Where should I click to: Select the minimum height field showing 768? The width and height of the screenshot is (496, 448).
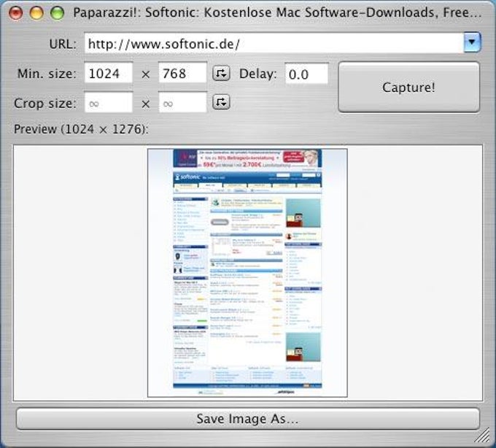click(x=182, y=73)
